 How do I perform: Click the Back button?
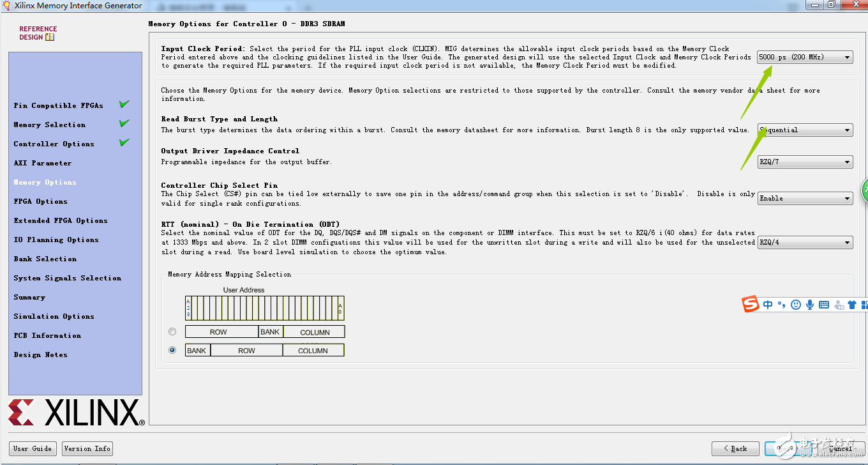[x=735, y=448]
